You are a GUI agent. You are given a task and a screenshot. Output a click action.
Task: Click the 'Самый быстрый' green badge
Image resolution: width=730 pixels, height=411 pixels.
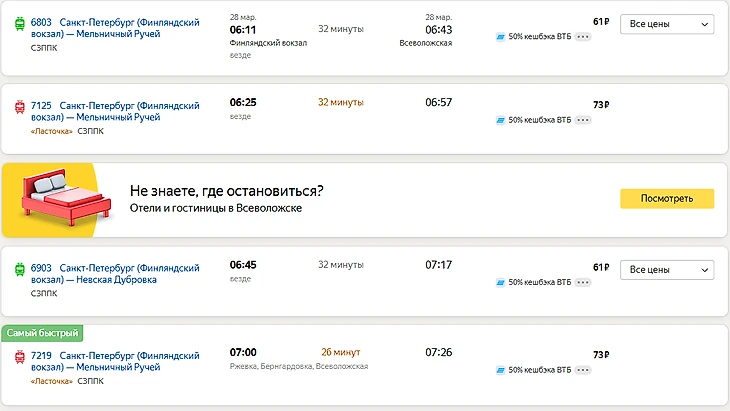[x=42, y=333]
